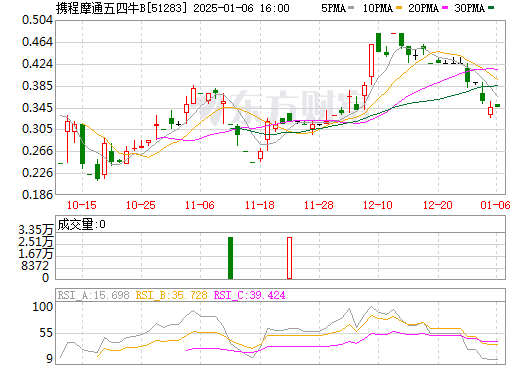This screenshot has height=365, width=520.
Task: Click the RSI_C:39.424 indicator label
Action: tap(249, 295)
